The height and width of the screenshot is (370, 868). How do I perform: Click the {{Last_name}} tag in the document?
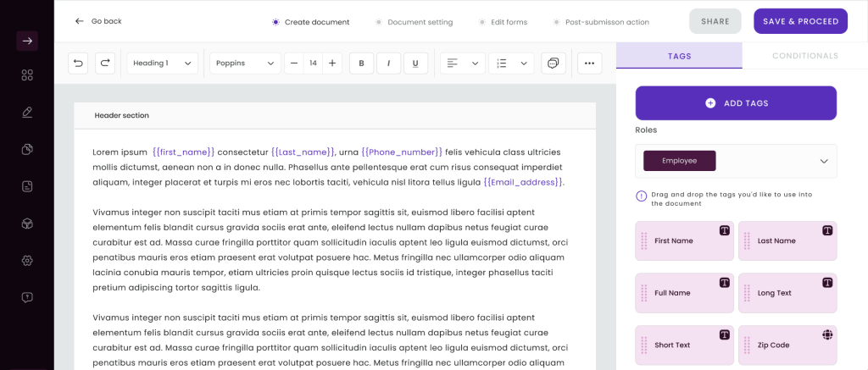point(303,152)
